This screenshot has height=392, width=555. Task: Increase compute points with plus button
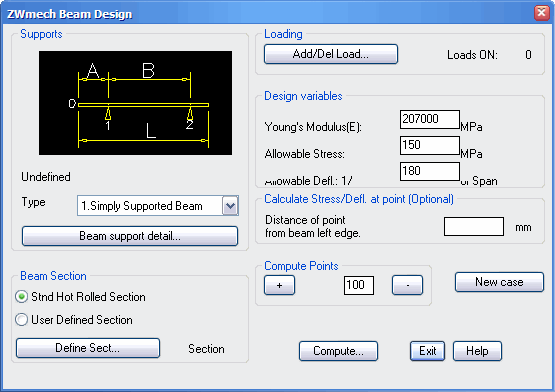pyautogui.click(x=279, y=285)
